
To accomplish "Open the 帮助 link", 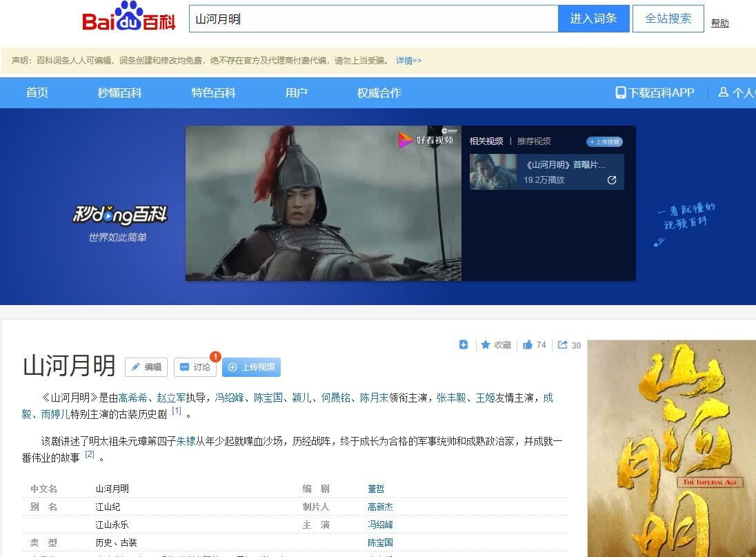I will [x=720, y=23].
